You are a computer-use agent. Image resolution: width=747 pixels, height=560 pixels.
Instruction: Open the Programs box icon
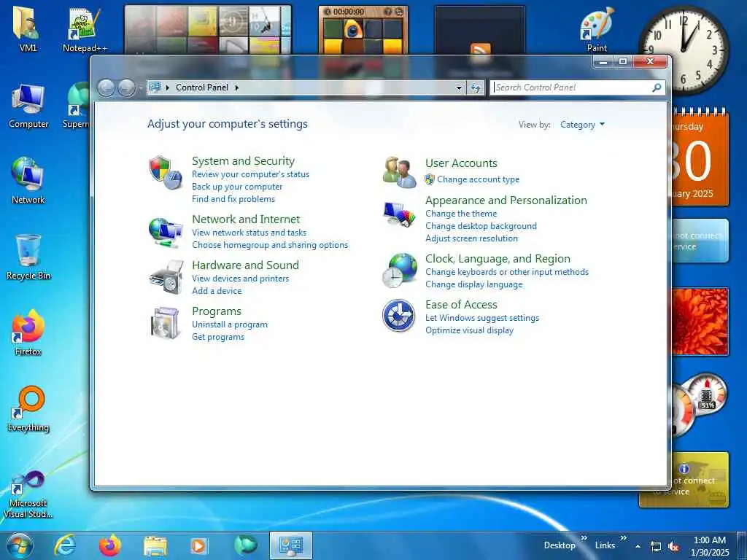166,323
